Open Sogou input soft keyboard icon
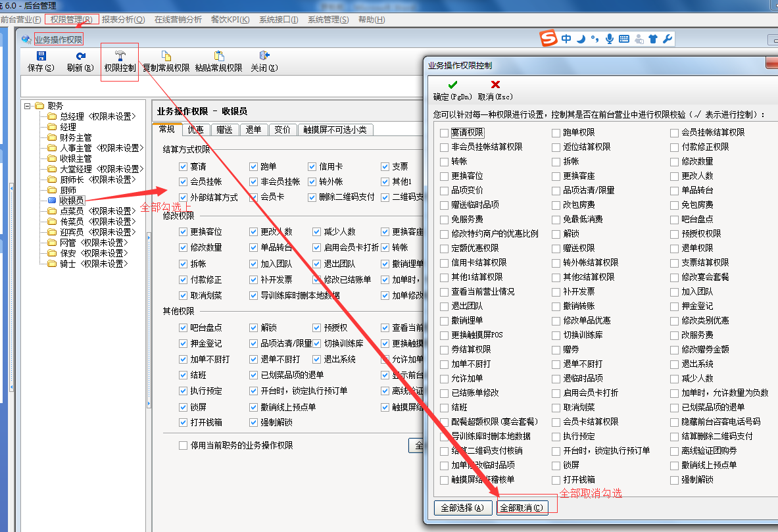This screenshot has height=532, width=778. [x=623, y=39]
